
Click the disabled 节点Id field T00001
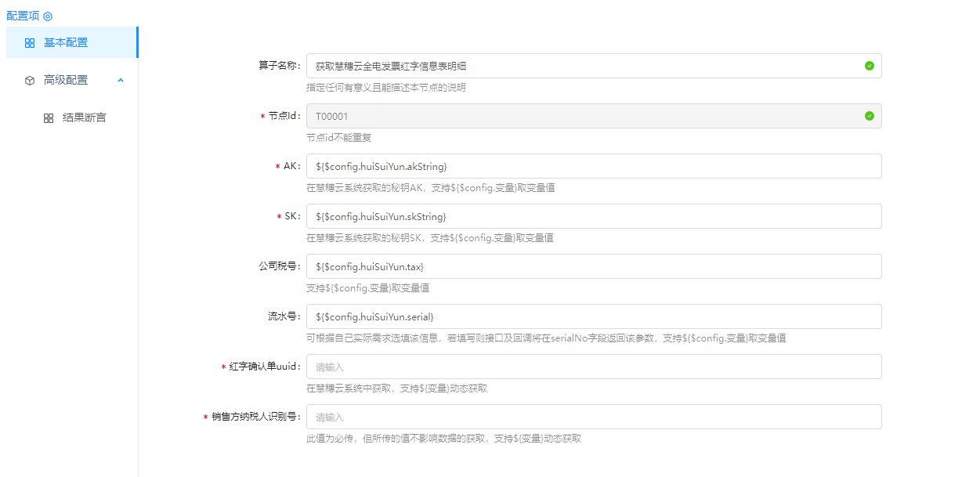click(594, 116)
